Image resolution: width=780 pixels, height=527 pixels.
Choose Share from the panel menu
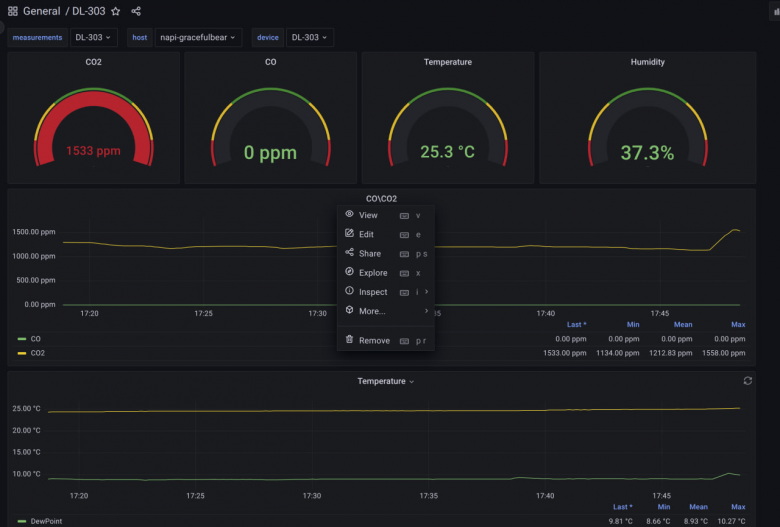(x=386, y=253)
